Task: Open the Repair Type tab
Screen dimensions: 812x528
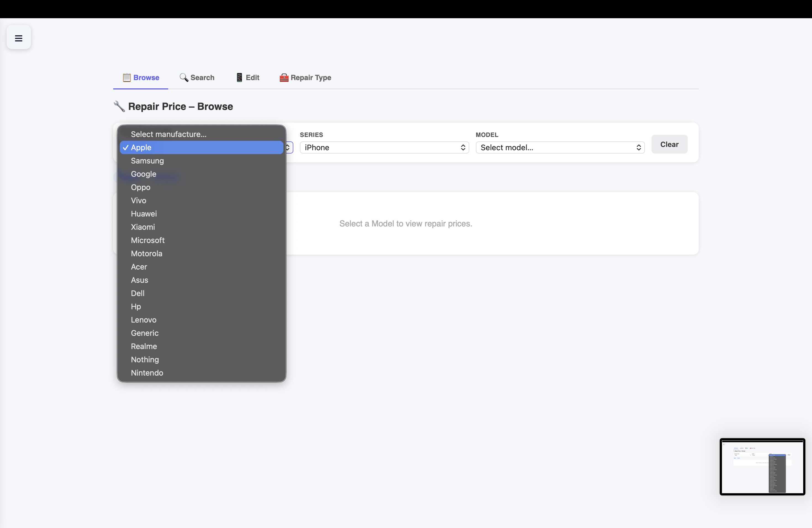Action: point(305,78)
